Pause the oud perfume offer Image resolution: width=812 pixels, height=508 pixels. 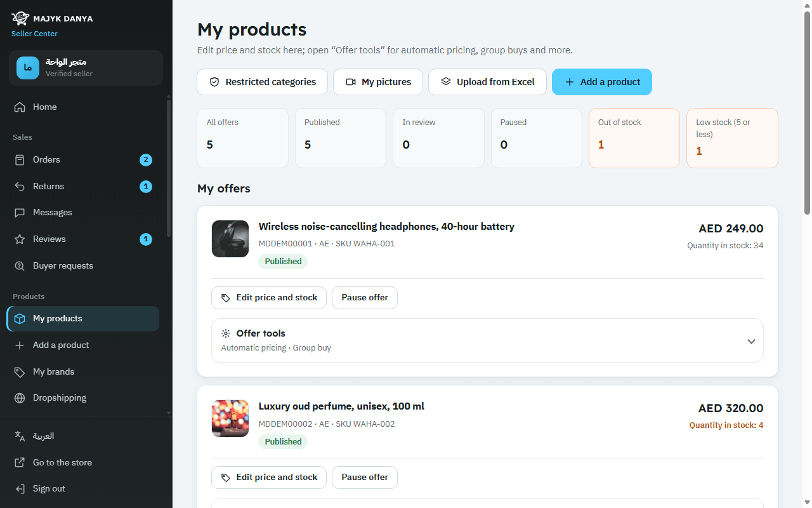click(365, 478)
